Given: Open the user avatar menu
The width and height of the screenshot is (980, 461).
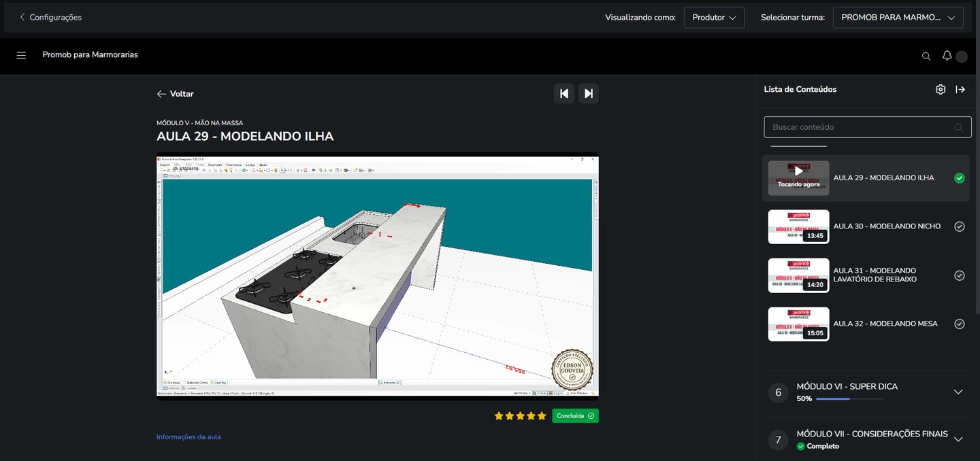Looking at the screenshot, I should point(962,56).
